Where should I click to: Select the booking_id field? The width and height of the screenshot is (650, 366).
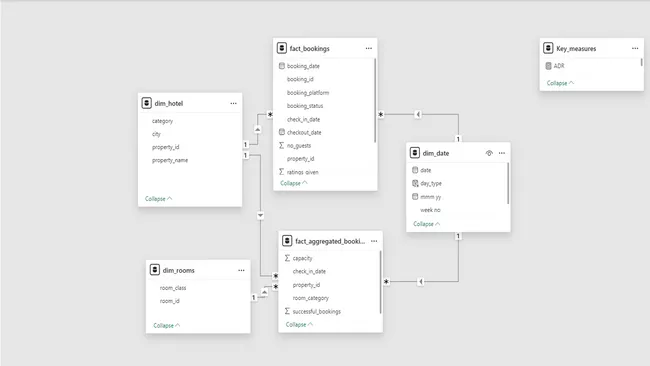click(x=300, y=79)
